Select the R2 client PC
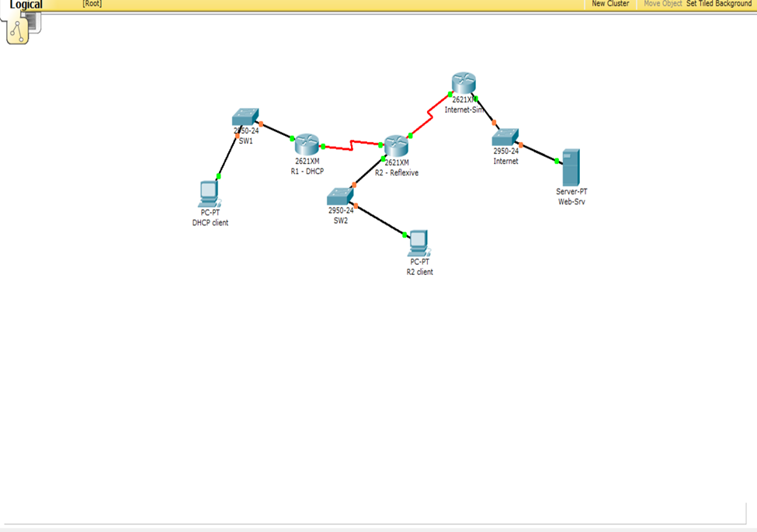Viewport: 757px width, 532px height. (419, 243)
